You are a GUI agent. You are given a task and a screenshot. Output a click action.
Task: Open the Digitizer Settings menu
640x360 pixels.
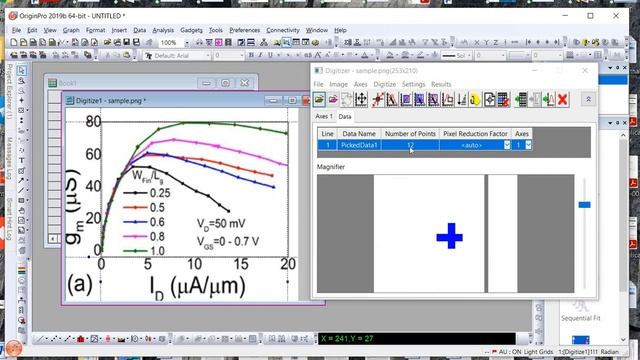point(413,84)
